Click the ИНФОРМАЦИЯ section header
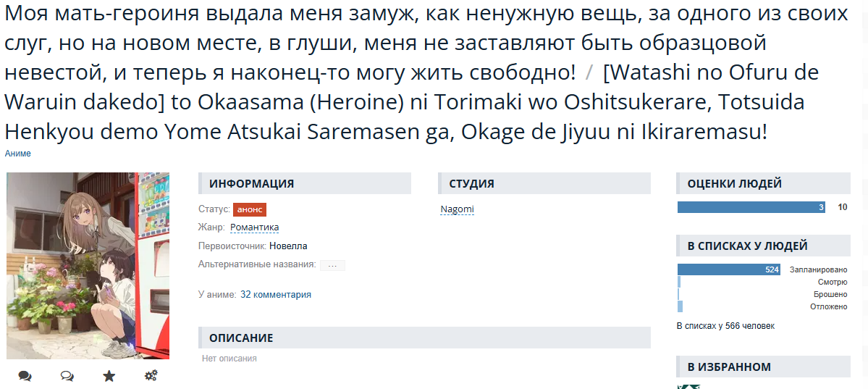The width and height of the screenshot is (868, 389). 304,183
